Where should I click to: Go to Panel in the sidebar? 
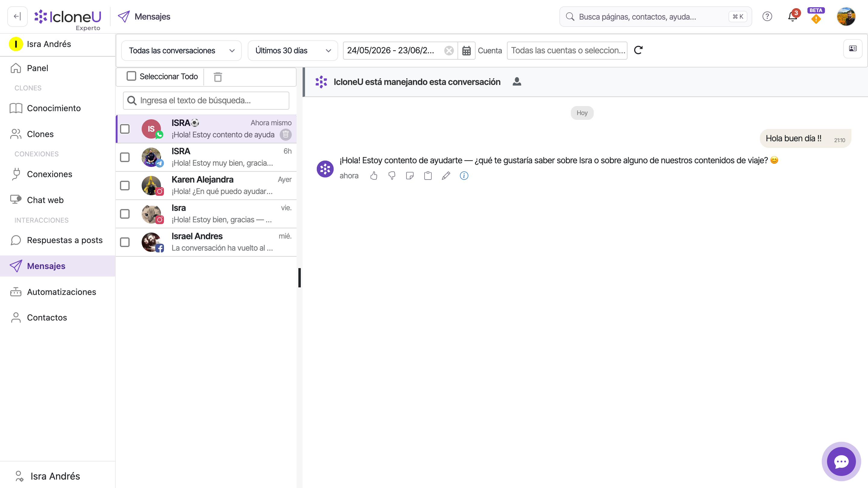click(x=58, y=68)
